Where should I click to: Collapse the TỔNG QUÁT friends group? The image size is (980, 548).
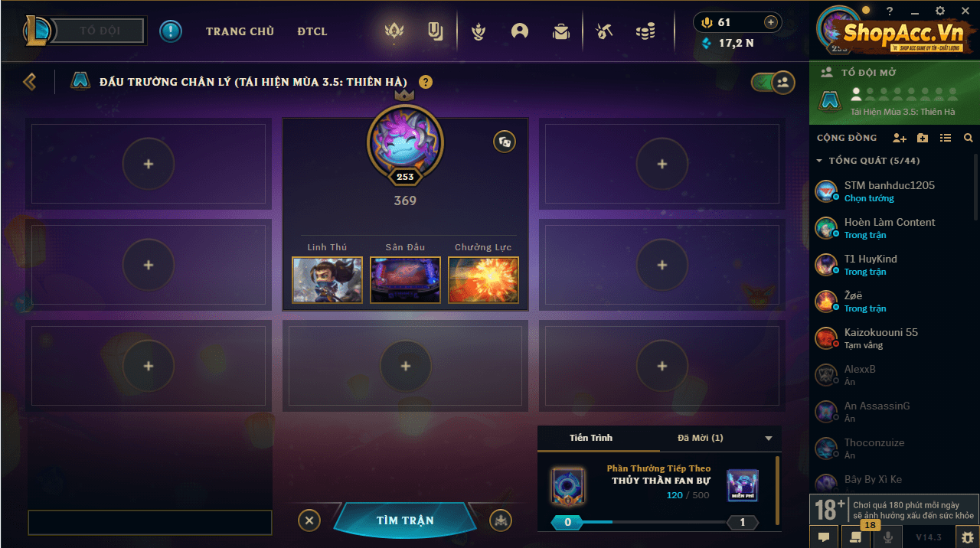(x=820, y=161)
